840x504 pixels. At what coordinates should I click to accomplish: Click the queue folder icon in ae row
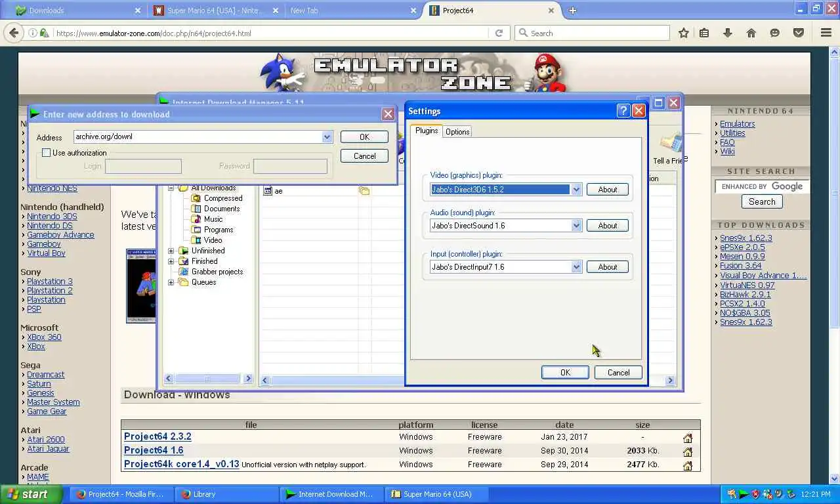click(364, 191)
